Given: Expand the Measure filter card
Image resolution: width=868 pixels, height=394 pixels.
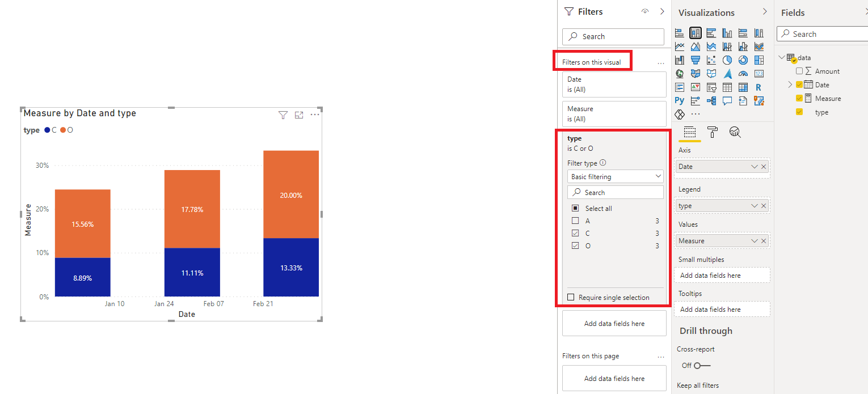Looking at the screenshot, I should point(614,113).
